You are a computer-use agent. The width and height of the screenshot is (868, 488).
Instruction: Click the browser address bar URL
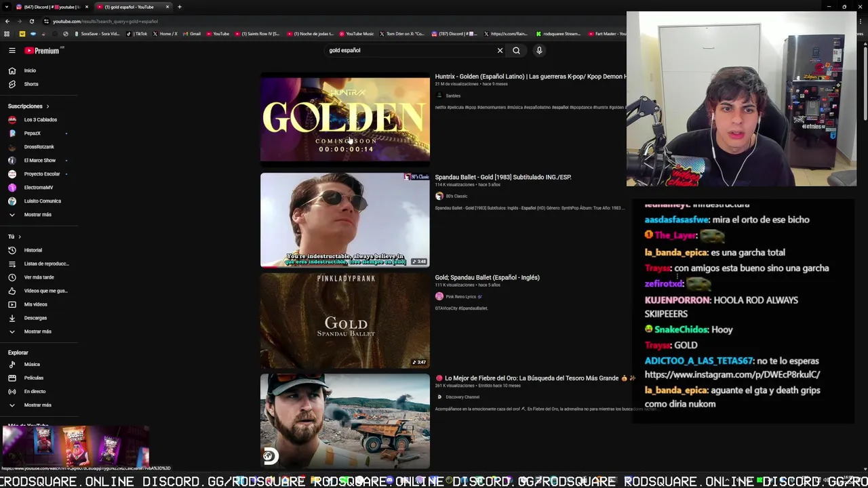tap(105, 22)
